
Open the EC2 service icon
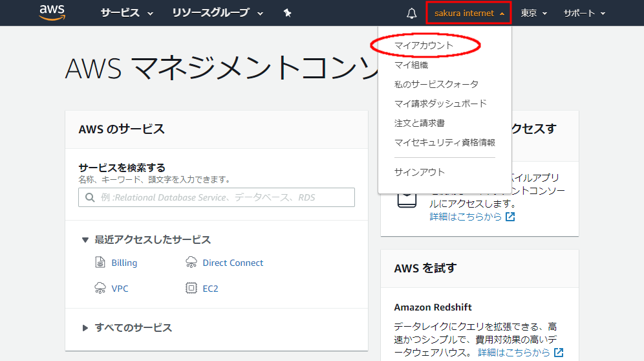point(191,289)
